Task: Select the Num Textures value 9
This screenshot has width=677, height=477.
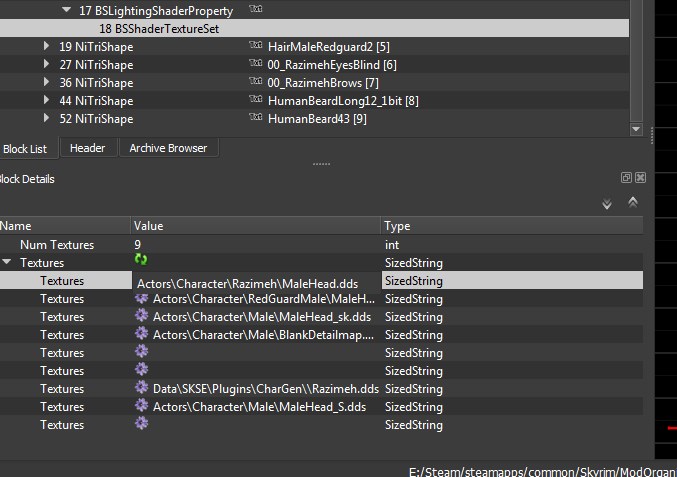Action: point(138,245)
